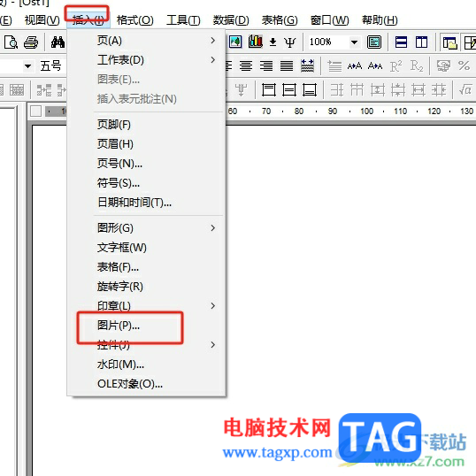The height and width of the screenshot is (476, 476).
Task: Open the 表格(G) menu
Action: point(280,20)
